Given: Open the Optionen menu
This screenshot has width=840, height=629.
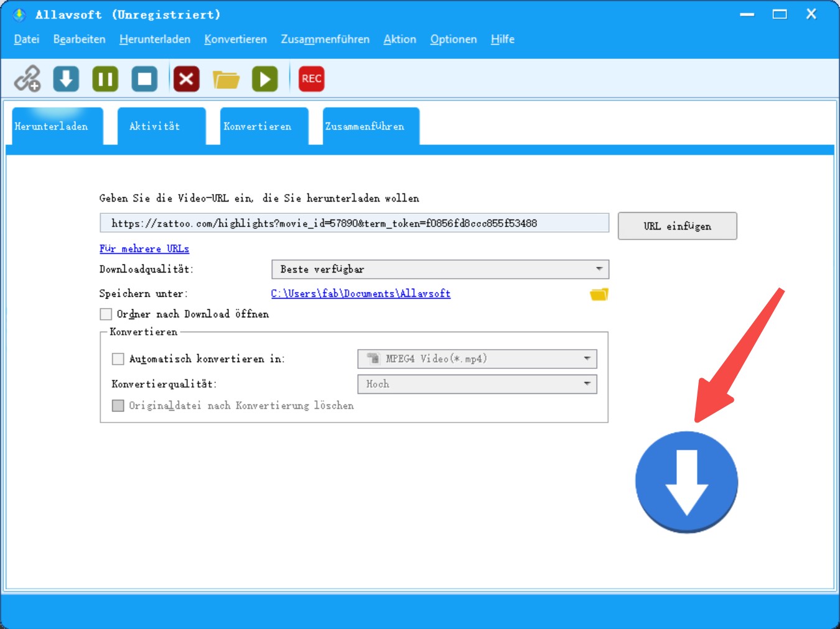Looking at the screenshot, I should tap(454, 39).
